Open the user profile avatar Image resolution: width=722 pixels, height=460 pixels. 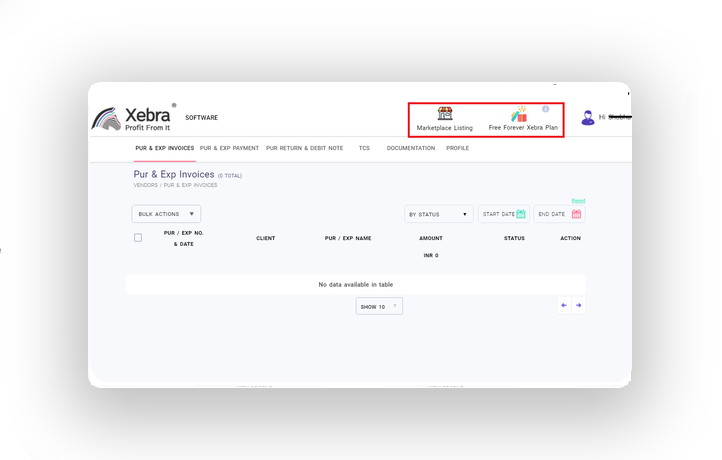coord(588,118)
